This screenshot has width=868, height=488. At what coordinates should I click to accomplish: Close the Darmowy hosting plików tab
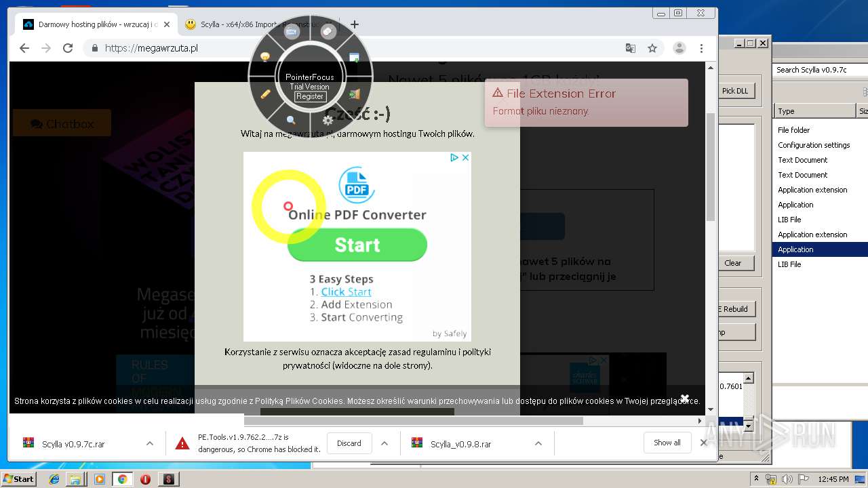coord(167,24)
